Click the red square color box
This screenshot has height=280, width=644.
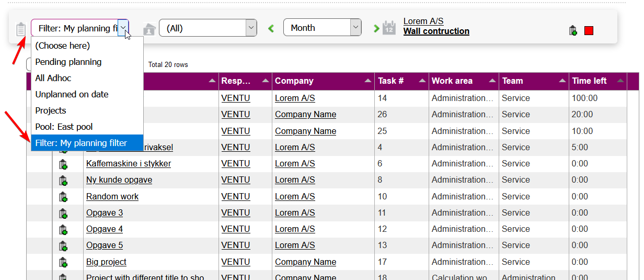coord(589,31)
